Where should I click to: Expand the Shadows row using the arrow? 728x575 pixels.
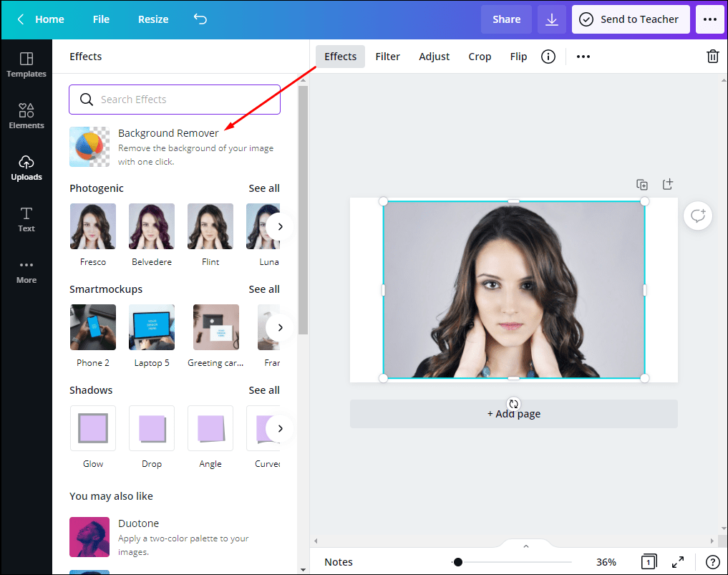point(281,428)
